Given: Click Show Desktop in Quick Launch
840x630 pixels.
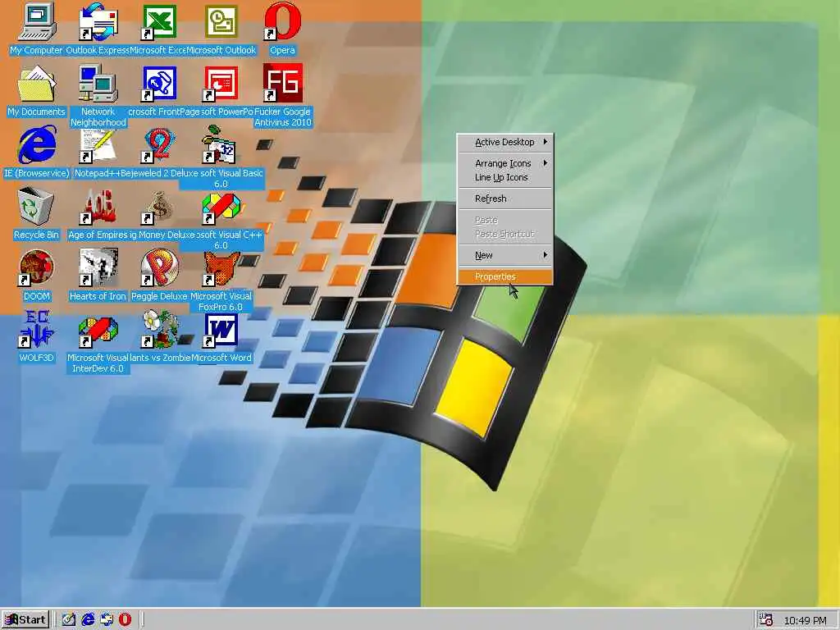Looking at the screenshot, I should 69,620.
